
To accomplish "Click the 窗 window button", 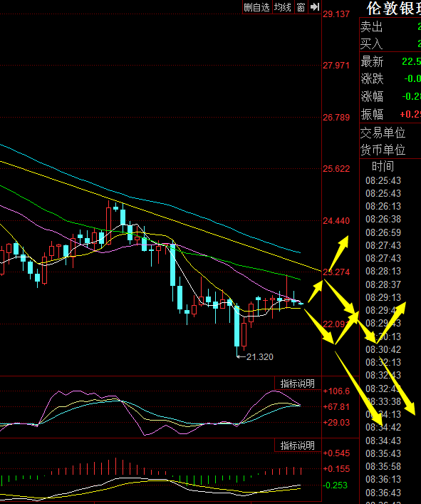I will tap(301, 7).
